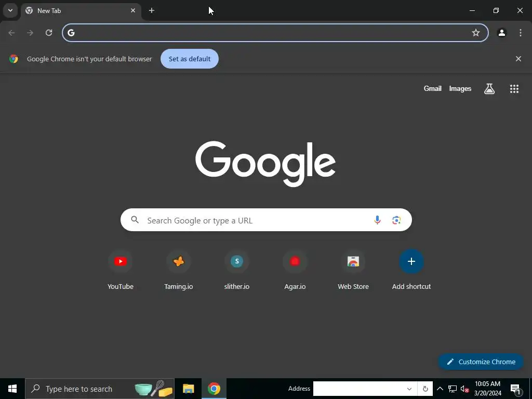Click the muted volume tray icon

(x=464, y=389)
